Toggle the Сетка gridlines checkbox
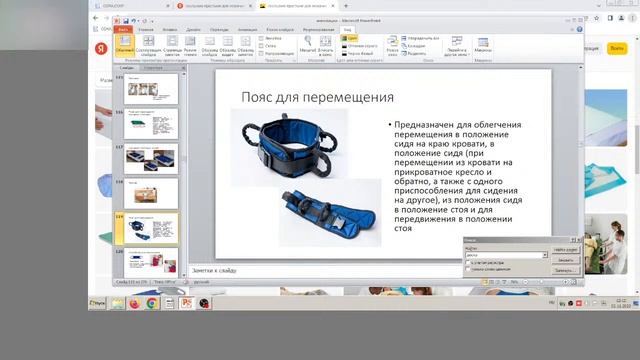This screenshot has height=360, width=640. pyautogui.click(x=261, y=46)
